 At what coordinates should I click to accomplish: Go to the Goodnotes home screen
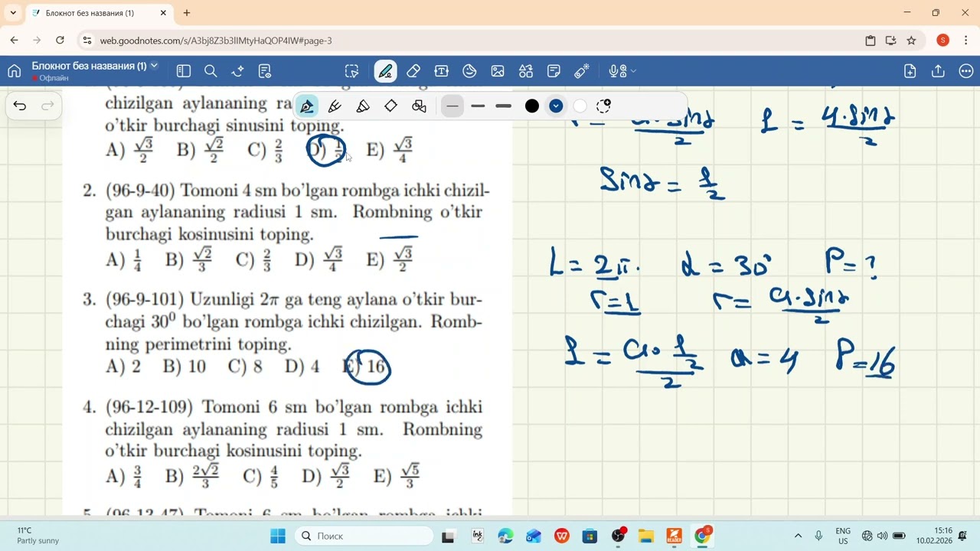pos(14,71)
